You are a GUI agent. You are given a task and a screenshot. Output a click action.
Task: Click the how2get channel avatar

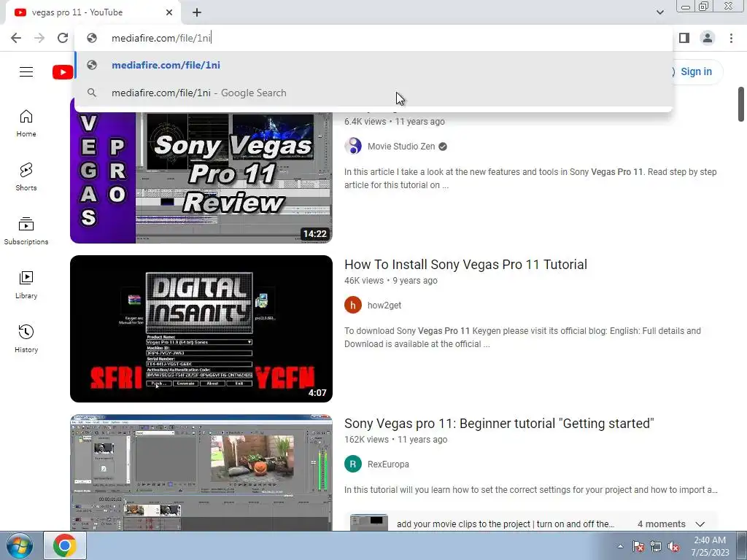(x=353, y=306)
